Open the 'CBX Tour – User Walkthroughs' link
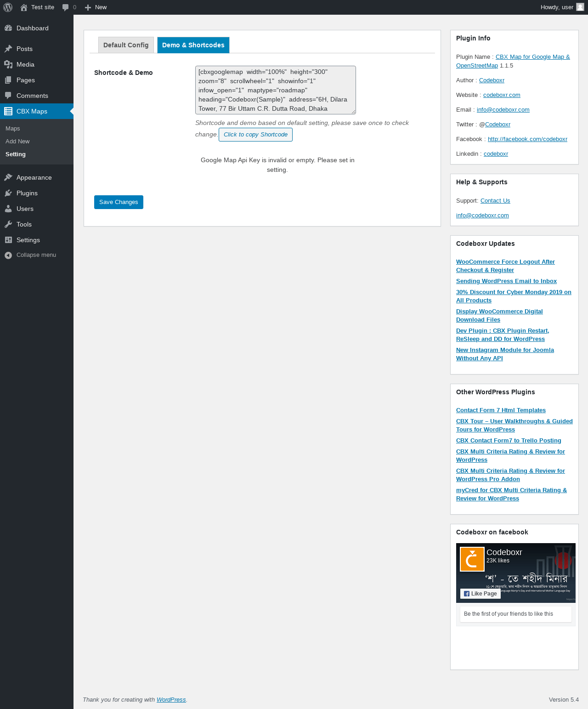Viewport: 588px width, 709px height. pos(514,425)
